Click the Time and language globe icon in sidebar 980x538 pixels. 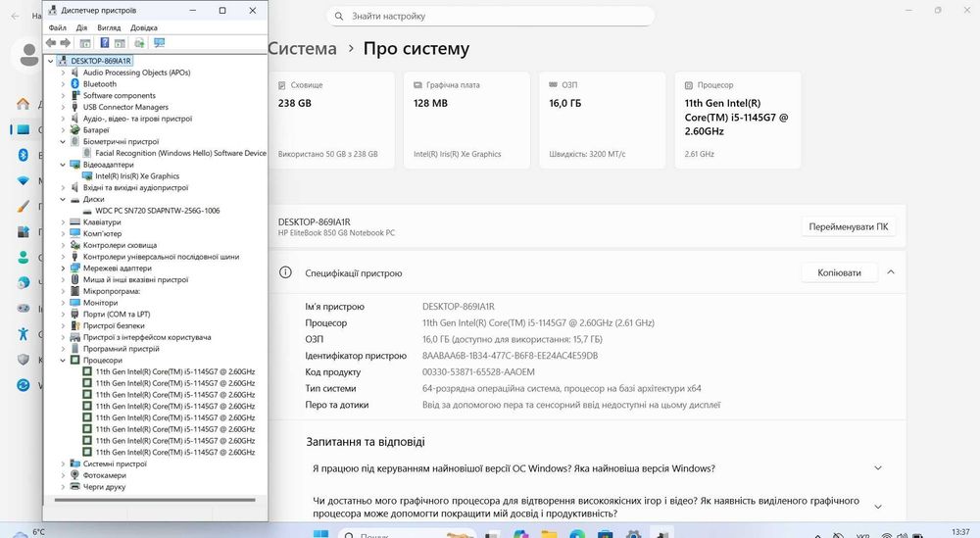pos(24,282)
